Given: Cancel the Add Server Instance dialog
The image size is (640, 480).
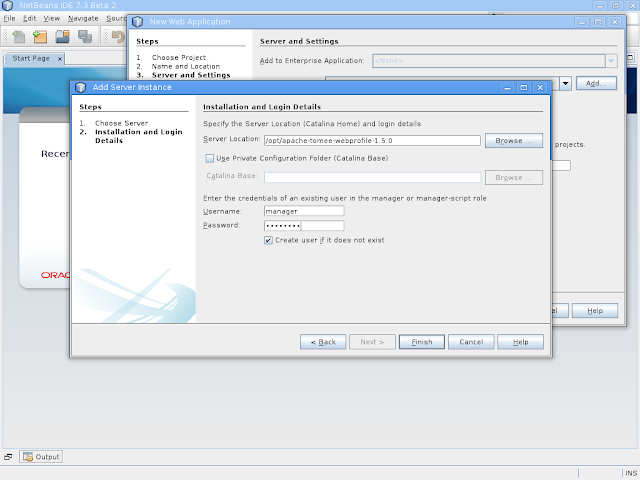Looking at the screenshot, I should tap(471, 342).
